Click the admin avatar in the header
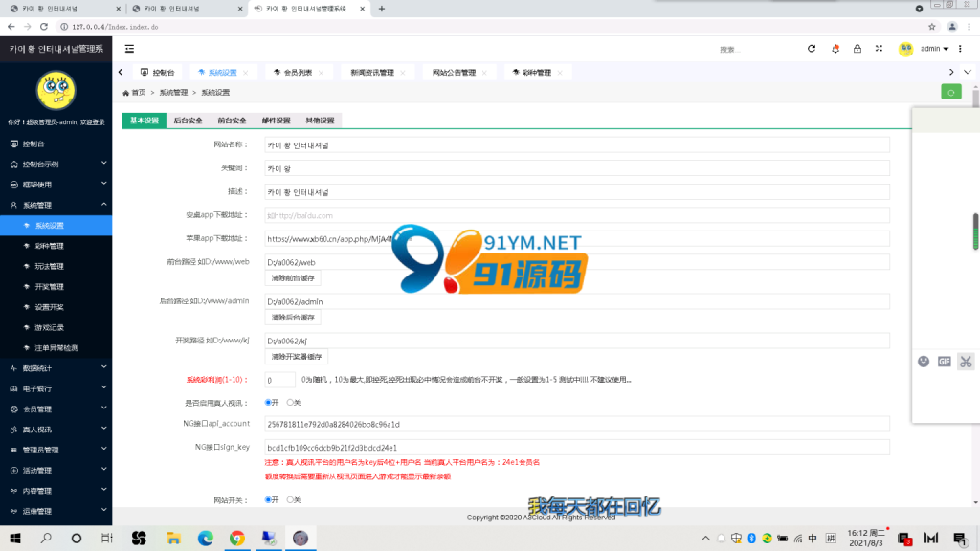The image size is (980, 551). click(905, 49)
